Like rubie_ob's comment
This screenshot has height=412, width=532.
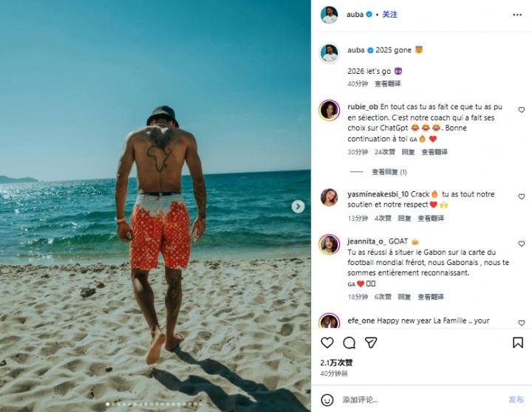tap(521, 110)
